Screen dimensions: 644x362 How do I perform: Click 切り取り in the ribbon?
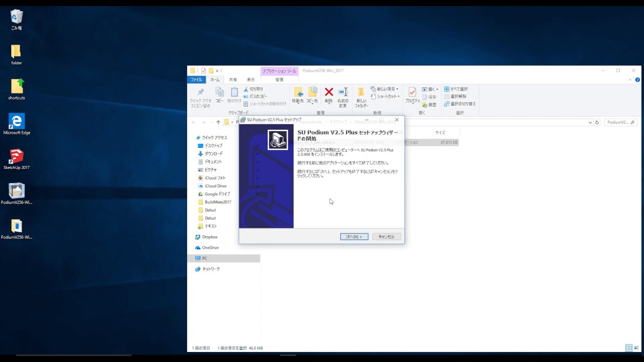[x=253, y=89]
